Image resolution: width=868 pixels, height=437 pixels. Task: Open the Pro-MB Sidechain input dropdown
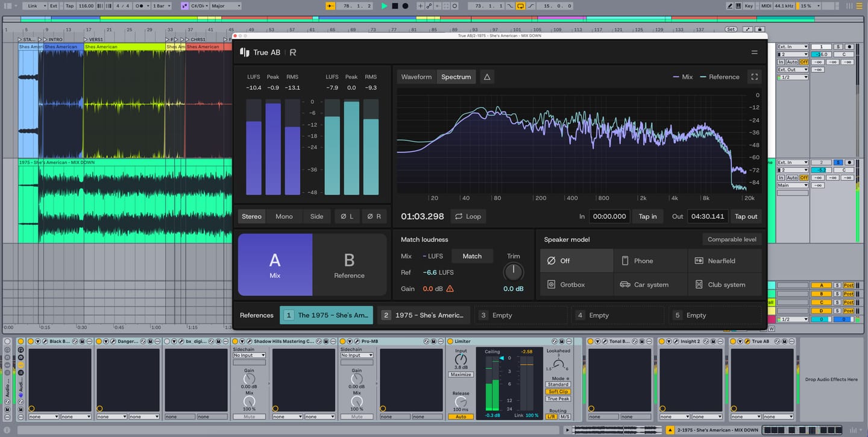357,355
